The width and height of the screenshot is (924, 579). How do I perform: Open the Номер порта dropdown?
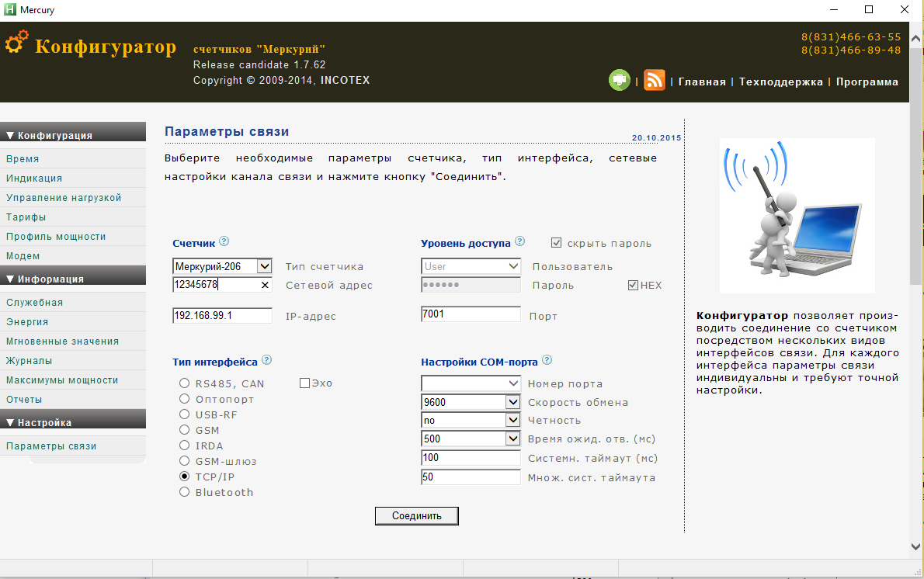point(471,383)
